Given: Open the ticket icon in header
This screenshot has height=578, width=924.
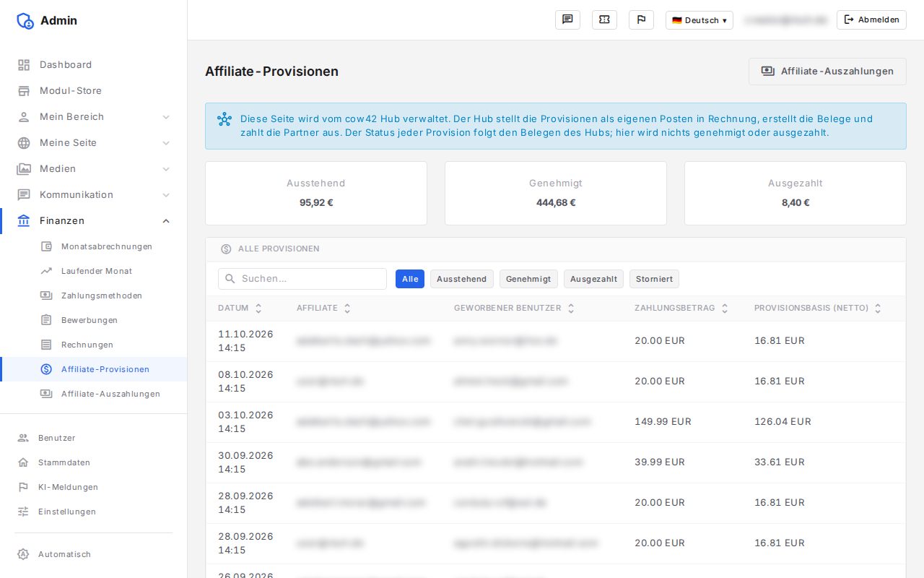Looking at the screenshot, I should (604, 20).
